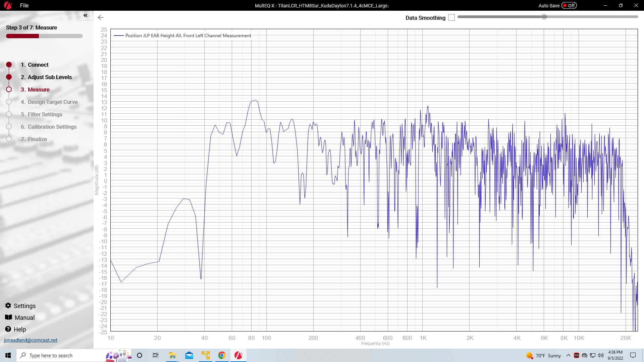Click the Data Smoothing slider handle

(544, 17)
